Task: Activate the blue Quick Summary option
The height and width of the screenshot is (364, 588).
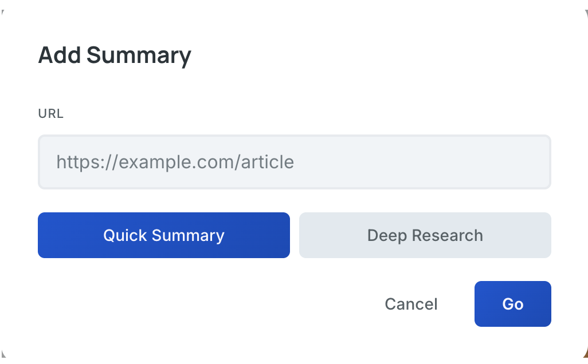Action: coord(164,235)
